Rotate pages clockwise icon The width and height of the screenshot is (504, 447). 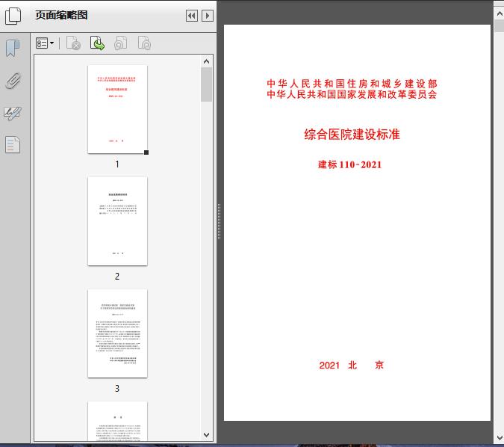point(144,43)
